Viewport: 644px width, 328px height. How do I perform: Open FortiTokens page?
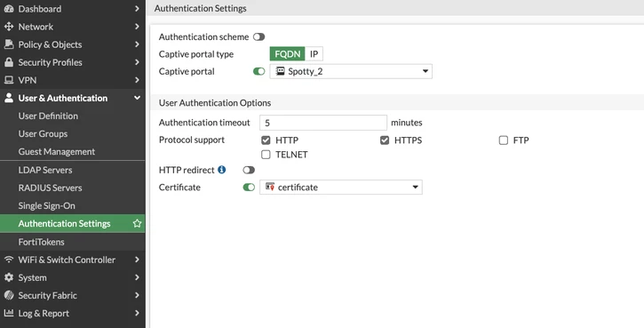[x=72, y=242]
